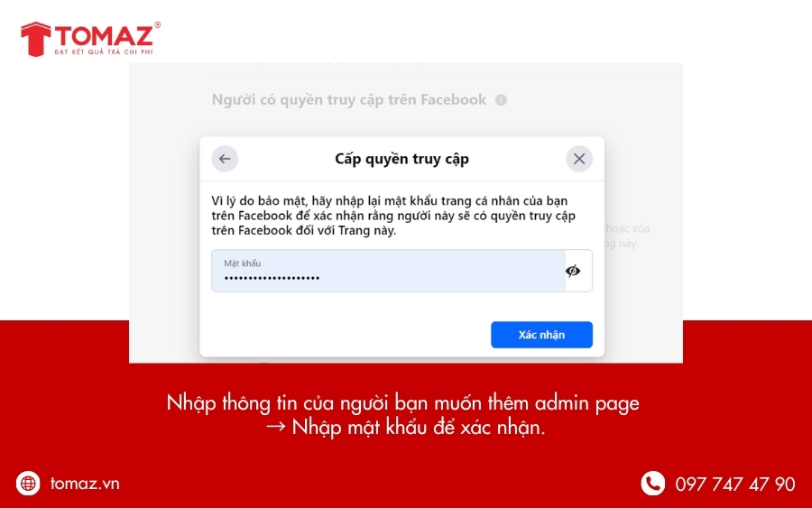Click caption Nhập thông tin của người bạn muốn
This screenshot has width=812, height=508.
[x=403, y=402]
